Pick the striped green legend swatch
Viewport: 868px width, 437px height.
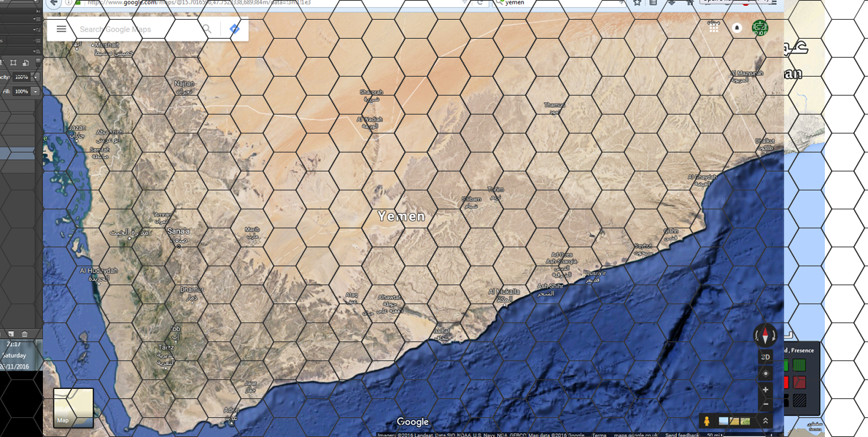point(799,365)
